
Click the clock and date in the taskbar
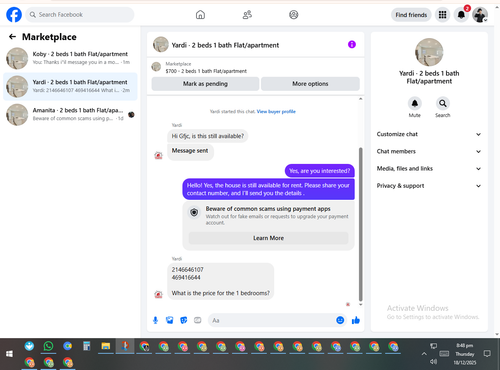pyautogui.click(x=465, y=354)
